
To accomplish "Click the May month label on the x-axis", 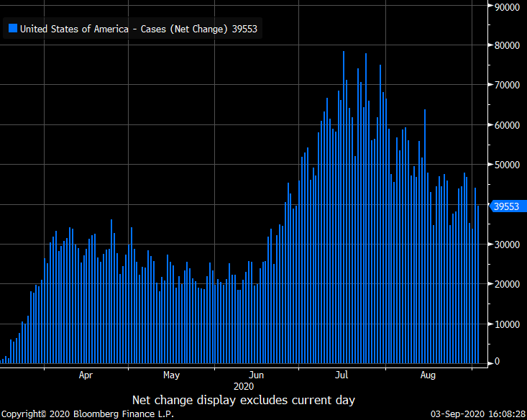I will click(171, 375).
